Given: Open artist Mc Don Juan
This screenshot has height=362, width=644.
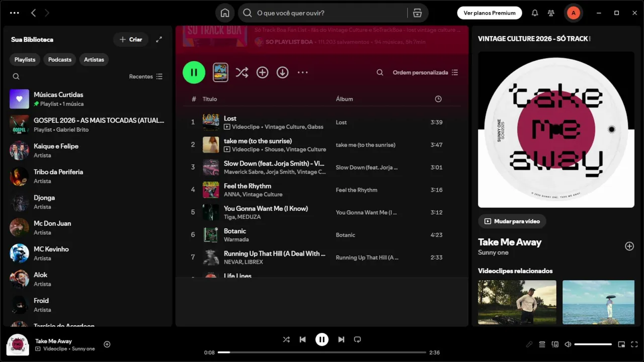Looking at the screenshot, I should tap(88, 228).
